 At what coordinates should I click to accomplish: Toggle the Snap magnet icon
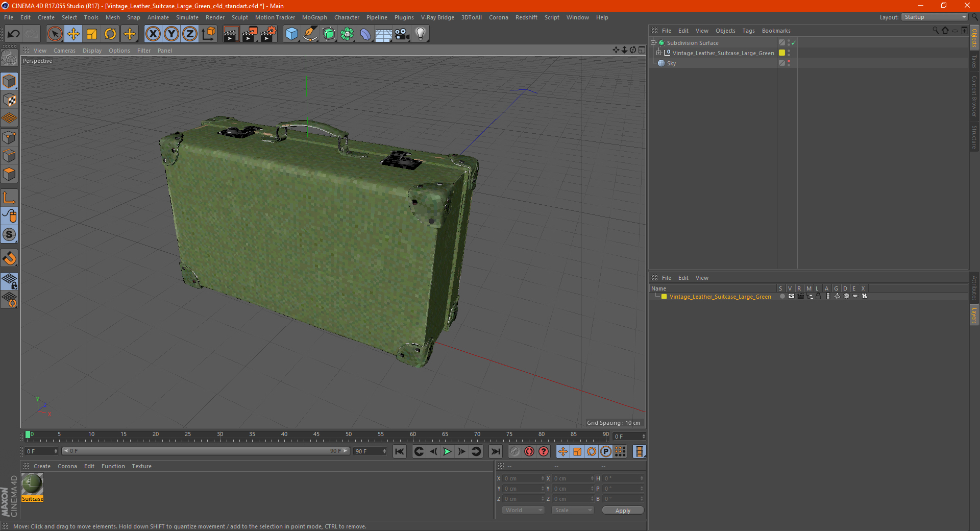click(x=9, y=258)
